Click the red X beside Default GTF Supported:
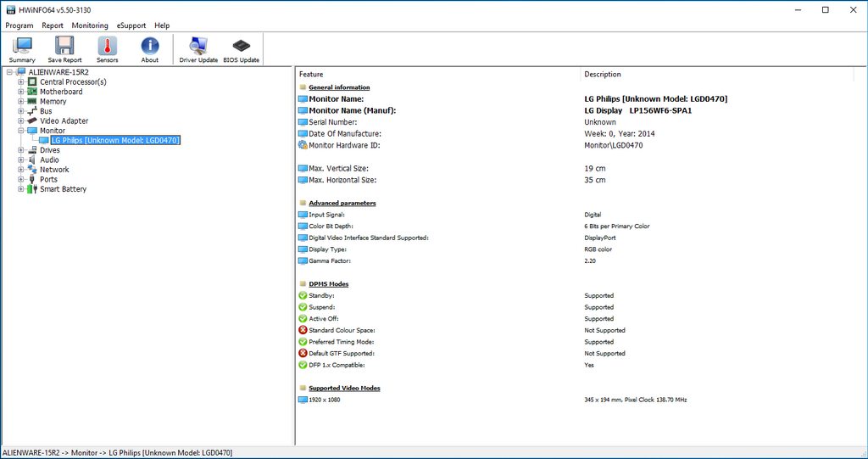868x459 pixels. pos(303,353)
